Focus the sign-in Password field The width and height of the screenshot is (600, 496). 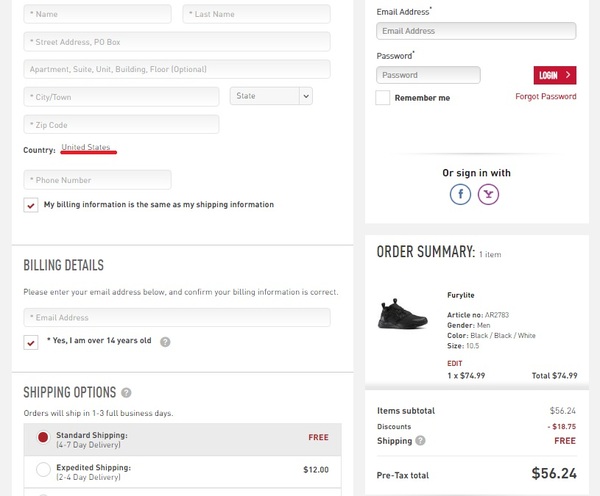pos(428,75)
